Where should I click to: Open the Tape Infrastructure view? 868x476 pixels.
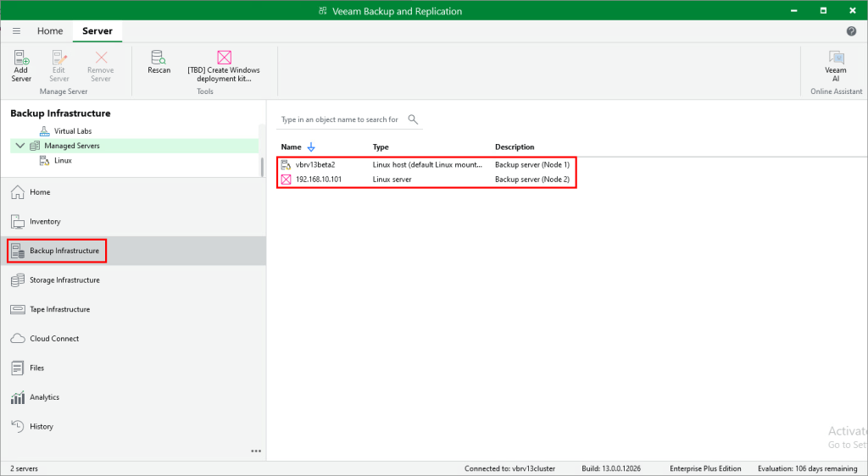coord(59,309)
